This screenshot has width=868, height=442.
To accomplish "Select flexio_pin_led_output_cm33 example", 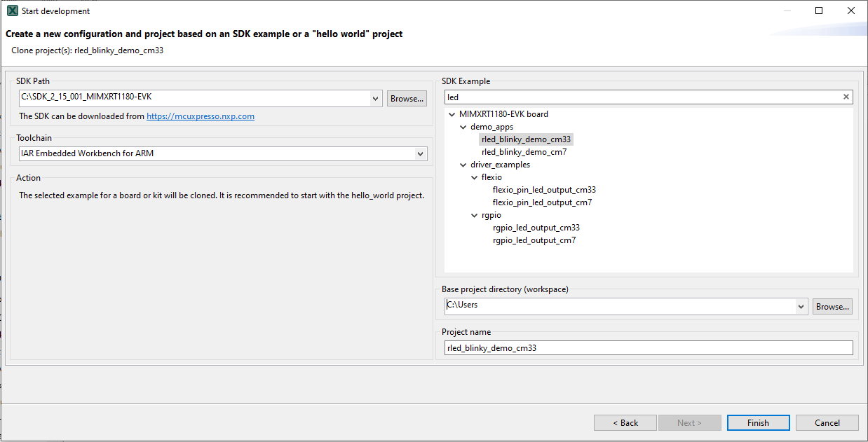I will click(544, 190).
